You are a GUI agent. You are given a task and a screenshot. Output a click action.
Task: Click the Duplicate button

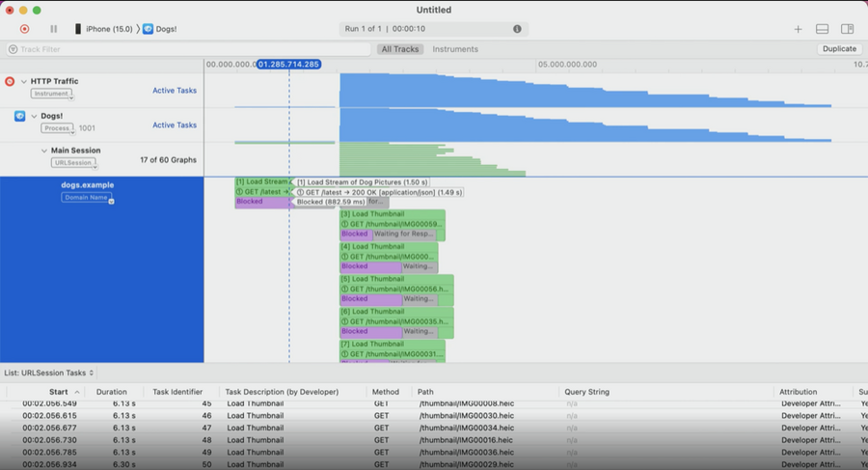[x=839, y=49]
